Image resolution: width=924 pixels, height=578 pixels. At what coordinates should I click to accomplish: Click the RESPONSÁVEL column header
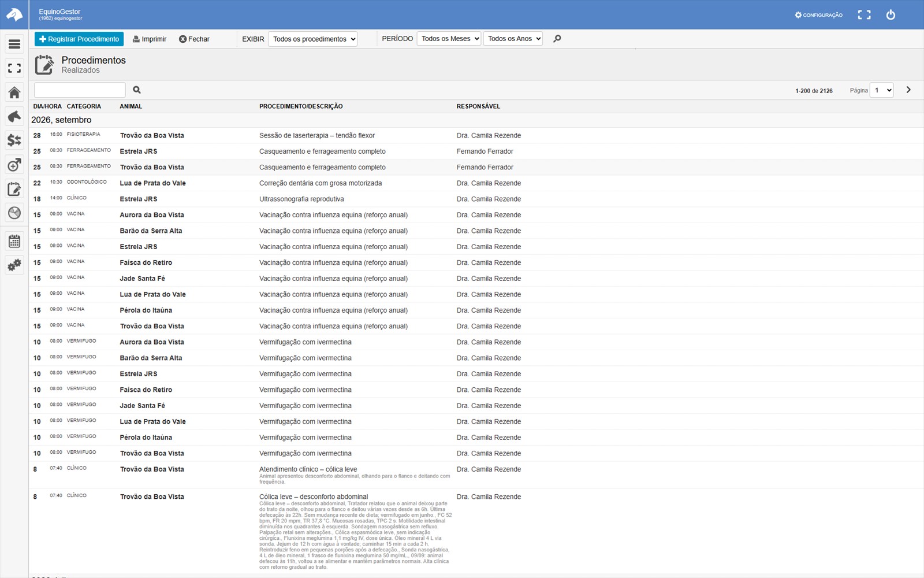click(x=478, y=106)
